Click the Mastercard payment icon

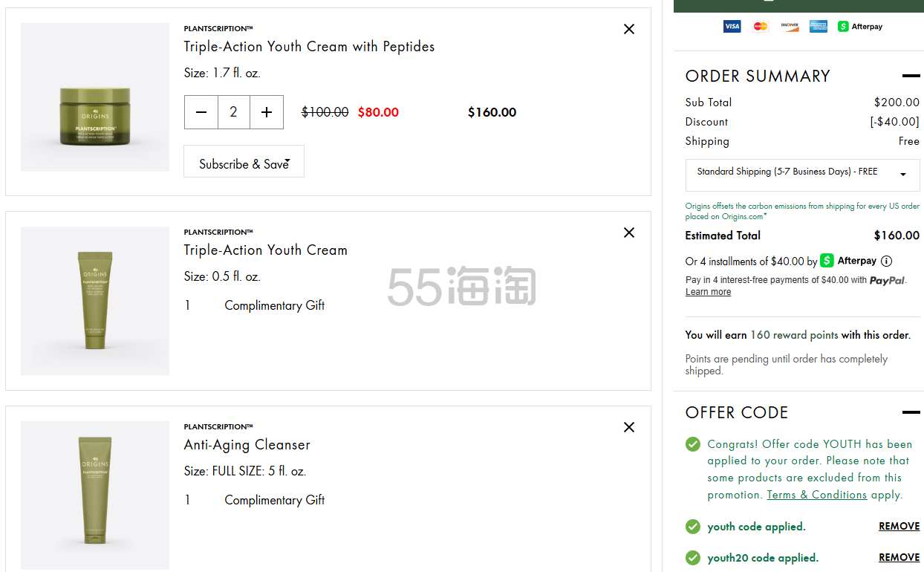[x=760, y=27]
